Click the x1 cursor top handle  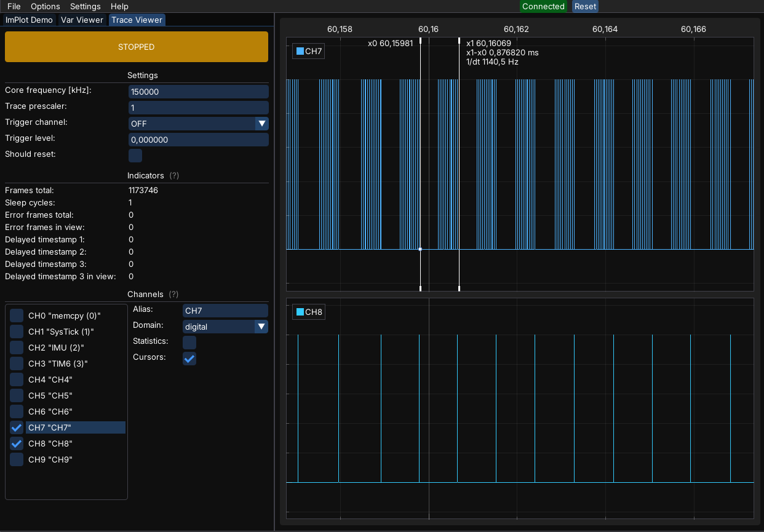click(x=459, y=41)
